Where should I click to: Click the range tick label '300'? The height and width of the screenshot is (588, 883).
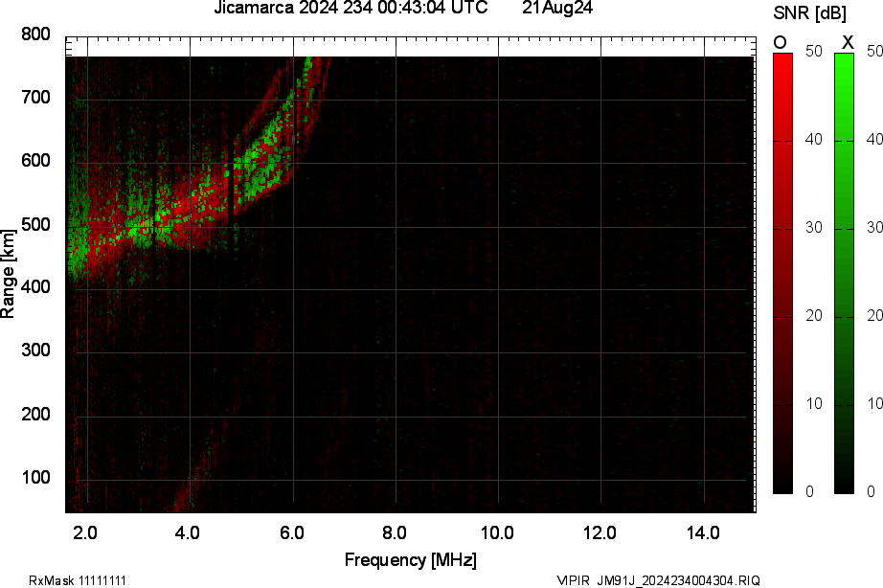[35, 351]
